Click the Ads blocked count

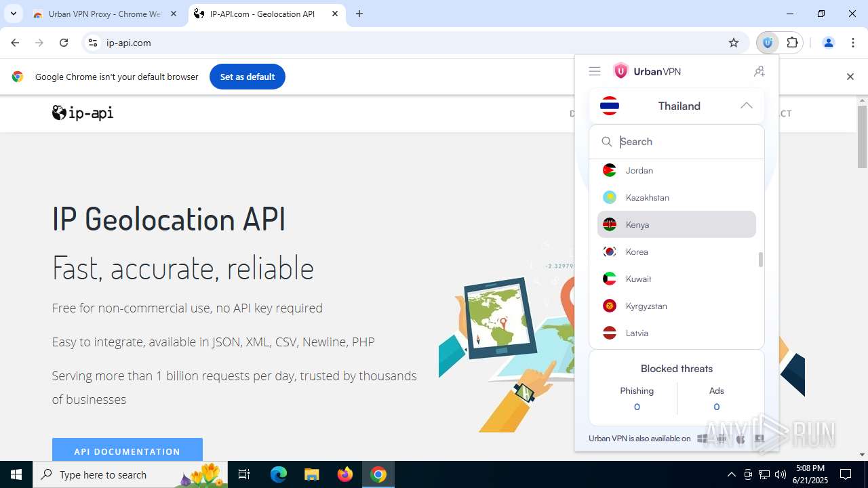coord(717,407)
